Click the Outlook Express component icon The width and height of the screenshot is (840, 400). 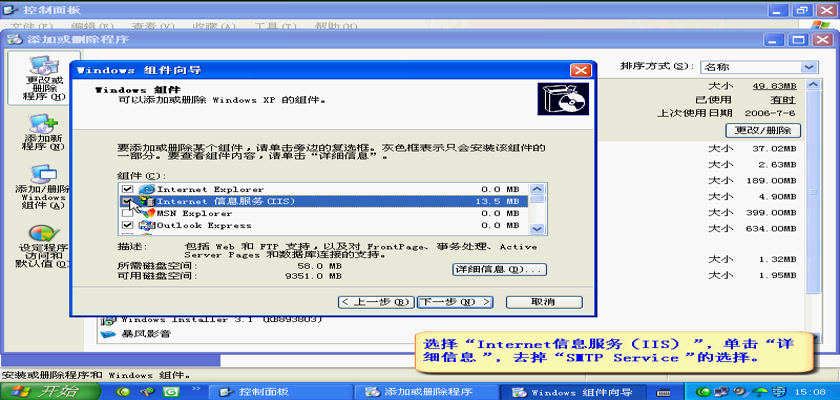(147, 225)
